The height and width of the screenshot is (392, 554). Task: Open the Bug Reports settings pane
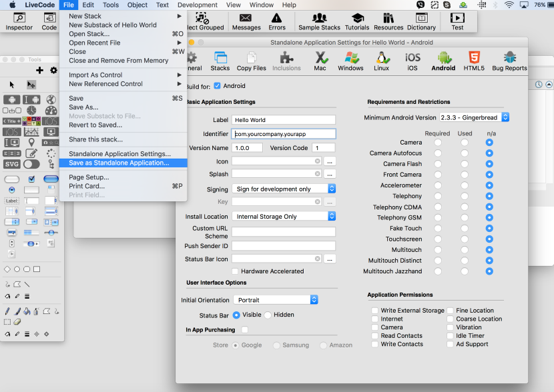coord(509,61)
